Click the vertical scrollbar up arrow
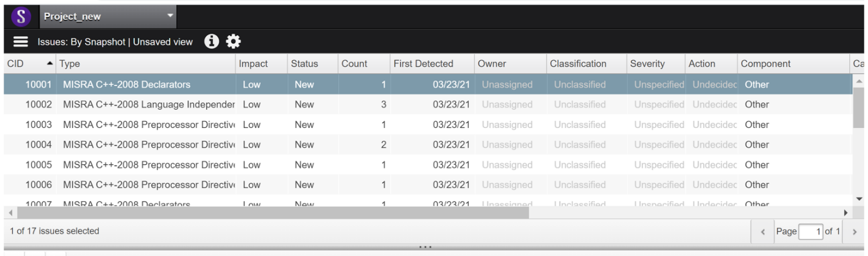The image size is (868, 256). 858,81
